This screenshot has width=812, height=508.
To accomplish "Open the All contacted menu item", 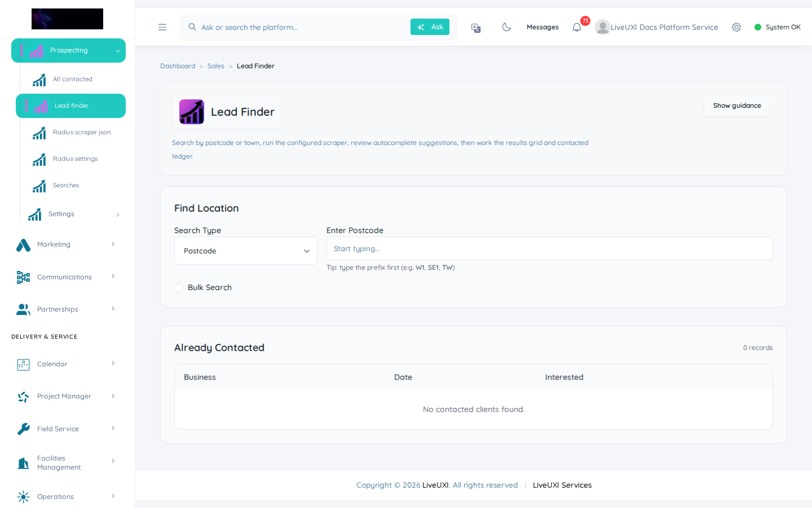I will point(73,79).
